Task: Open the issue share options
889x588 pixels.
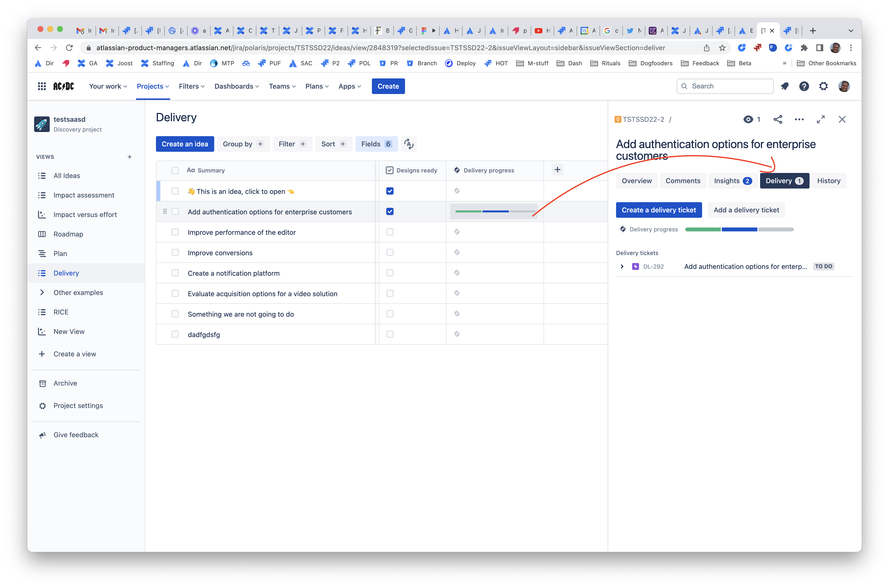Action: tap(778, 119)
